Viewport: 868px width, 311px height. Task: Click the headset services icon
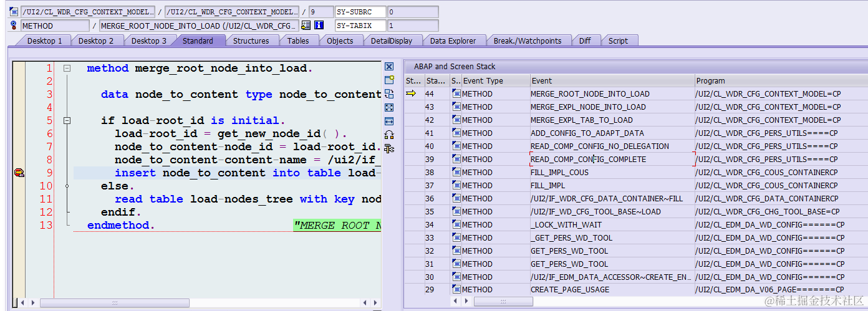tap(389, 135)
